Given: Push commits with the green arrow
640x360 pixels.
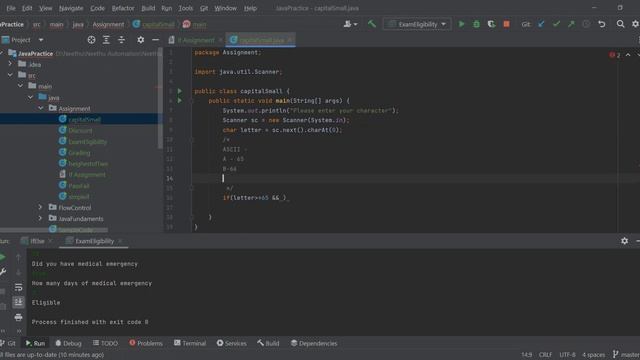Looking at the screenshot, I should (x=571, y=24).
